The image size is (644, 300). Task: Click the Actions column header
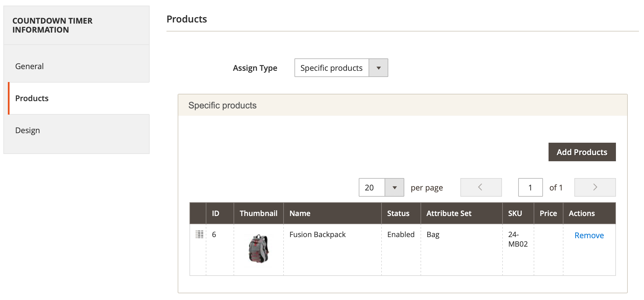(x=589, y=213)
